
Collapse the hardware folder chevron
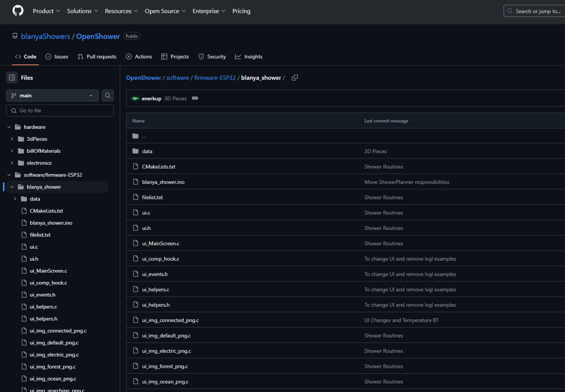(9, 127)
